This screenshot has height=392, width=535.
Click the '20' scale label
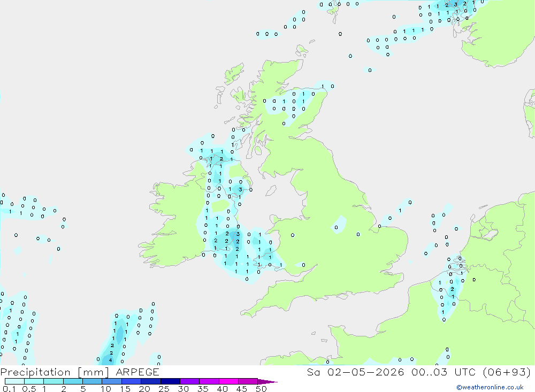pos(144,389)
